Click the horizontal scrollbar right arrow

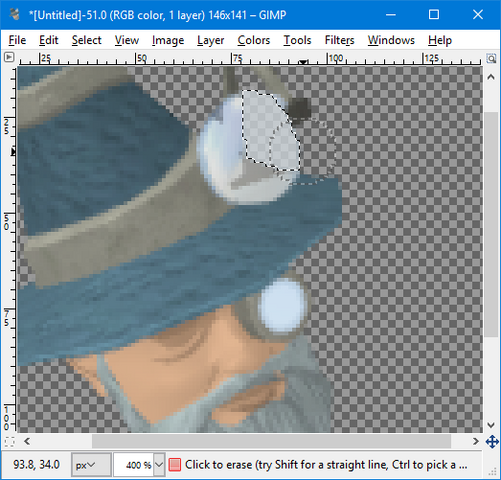[476, 441]
